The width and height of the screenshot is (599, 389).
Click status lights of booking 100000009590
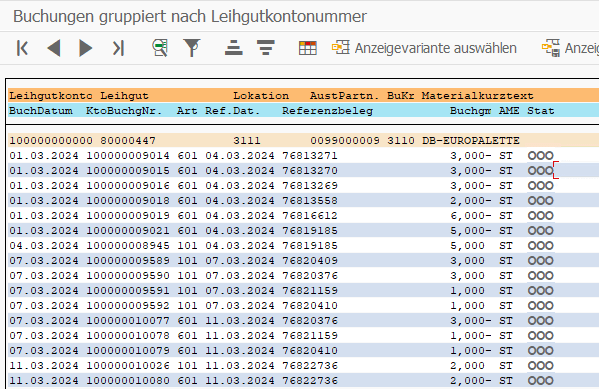click(541, 276)
